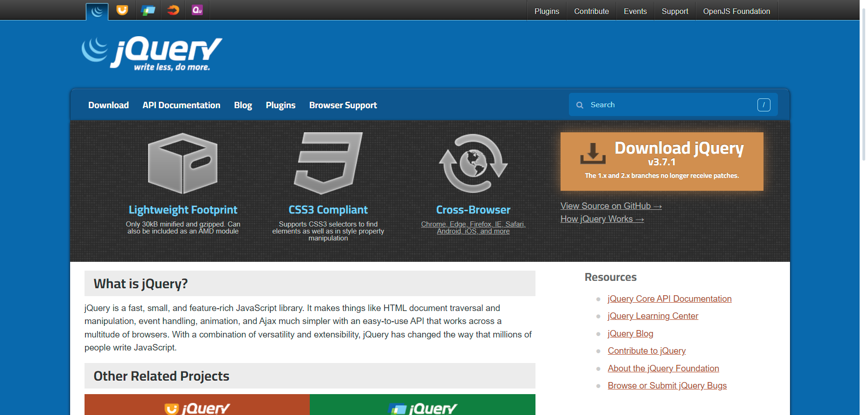Click the jQuery logo banner
868x415 pixels.
pos(152,53)
